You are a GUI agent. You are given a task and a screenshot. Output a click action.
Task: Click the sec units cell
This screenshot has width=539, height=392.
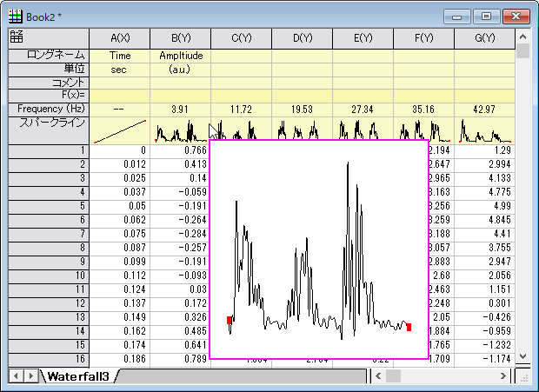pyautogui.click(x=120, y=70)
